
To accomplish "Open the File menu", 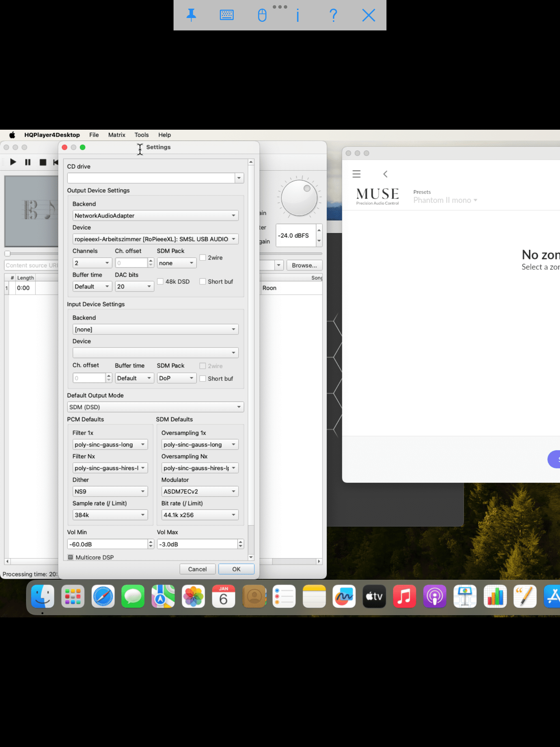I will [x=94, y=135].
